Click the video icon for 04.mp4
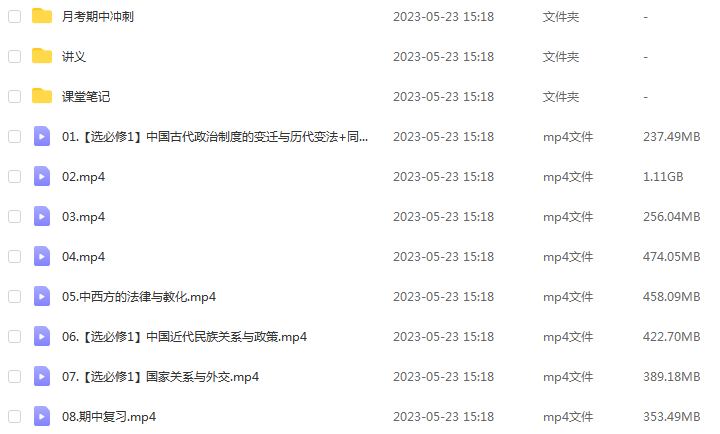The width and height of the screenshot is (720, 434). click(42, 256)
